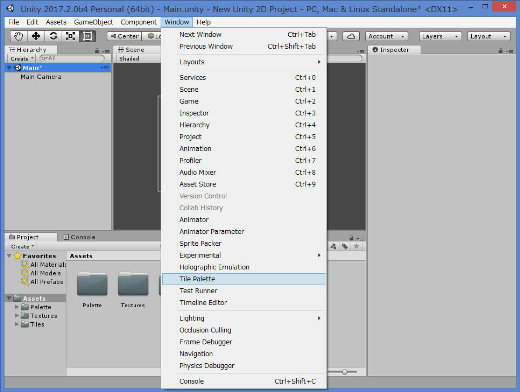Collapse the Assets root folder
520x392 pixels.
click(9, 298)
